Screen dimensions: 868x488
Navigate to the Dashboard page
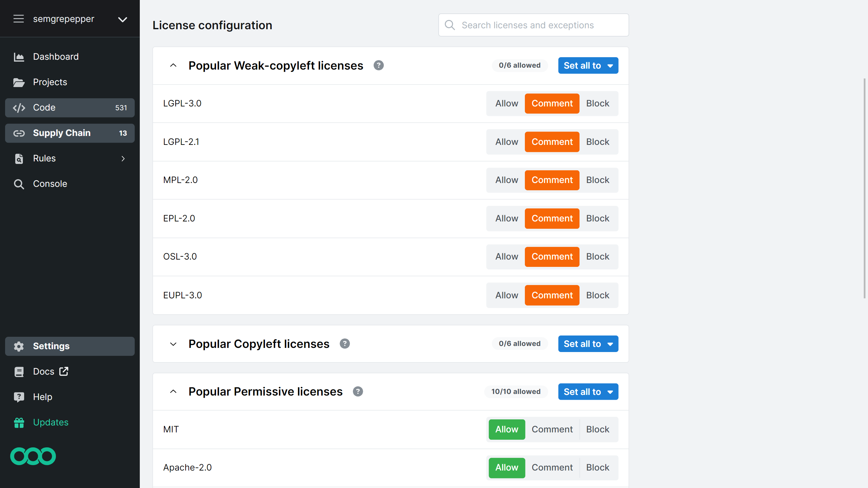tap(56, 57)
